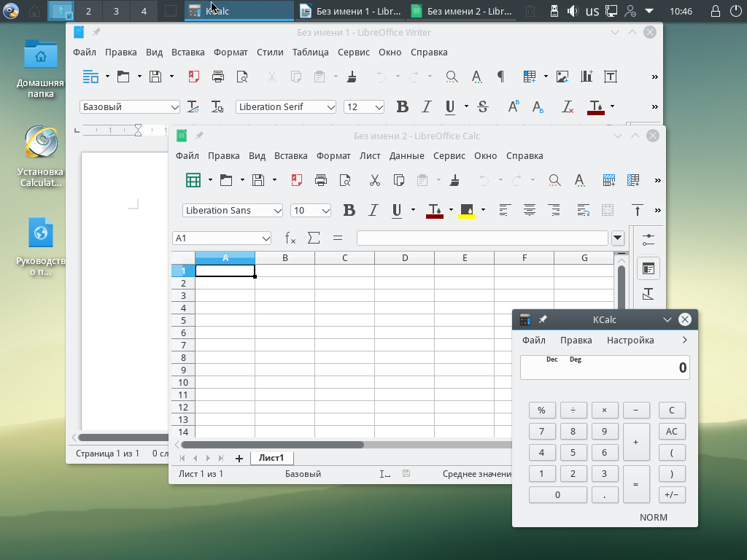Image resolution: width=747 pixels, height=560 pixels.
Task: Click Export as PDF icon in Writer
Action: click(x=194, y=77)
